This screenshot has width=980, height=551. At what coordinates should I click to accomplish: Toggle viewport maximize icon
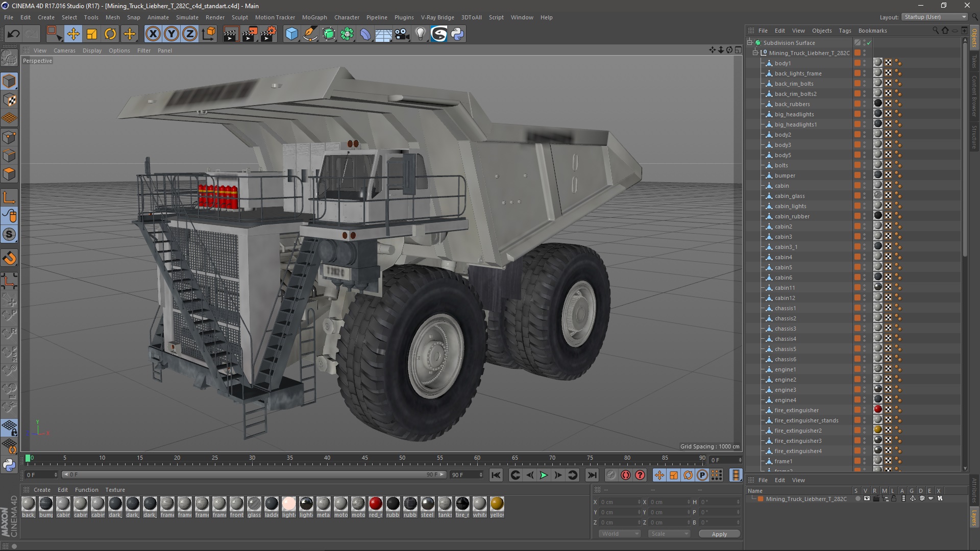point(738,50)
